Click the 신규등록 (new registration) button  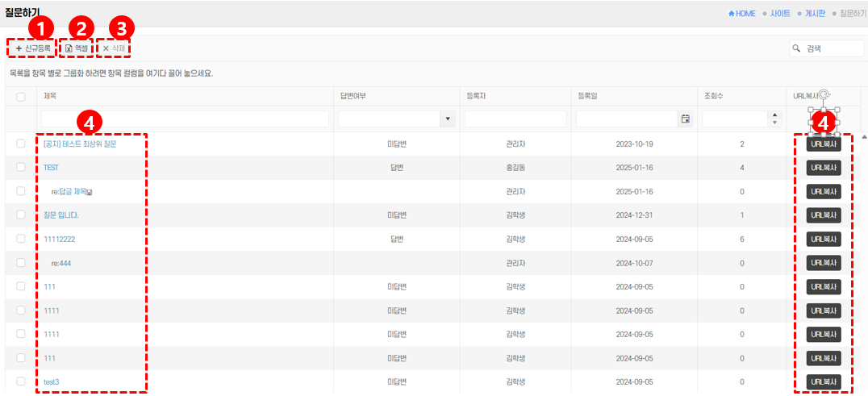point(33,49)
